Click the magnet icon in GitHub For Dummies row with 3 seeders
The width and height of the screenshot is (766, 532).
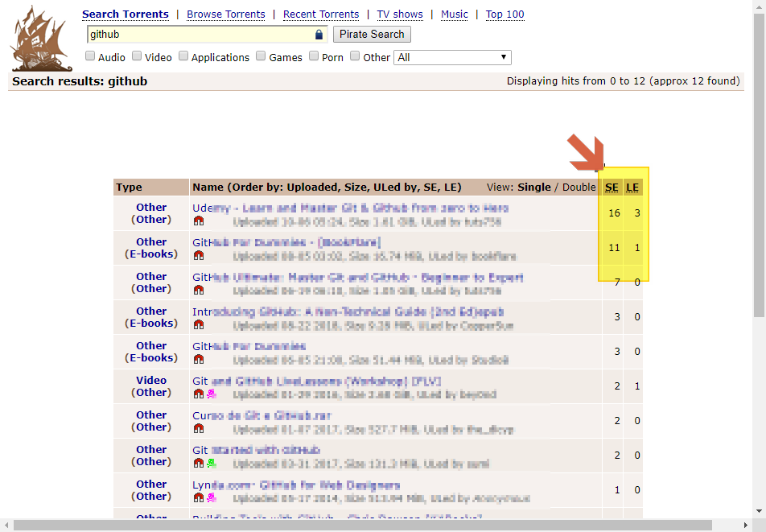(x=198, y=360)
